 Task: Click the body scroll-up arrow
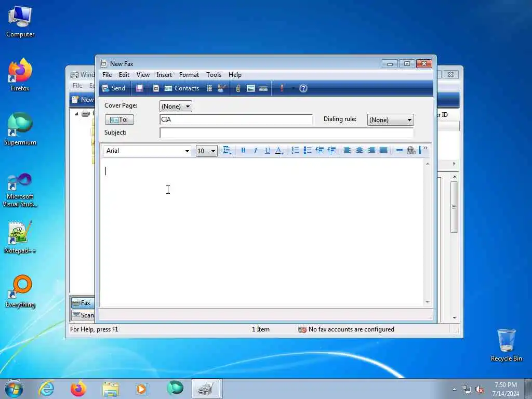click(428, 164)
